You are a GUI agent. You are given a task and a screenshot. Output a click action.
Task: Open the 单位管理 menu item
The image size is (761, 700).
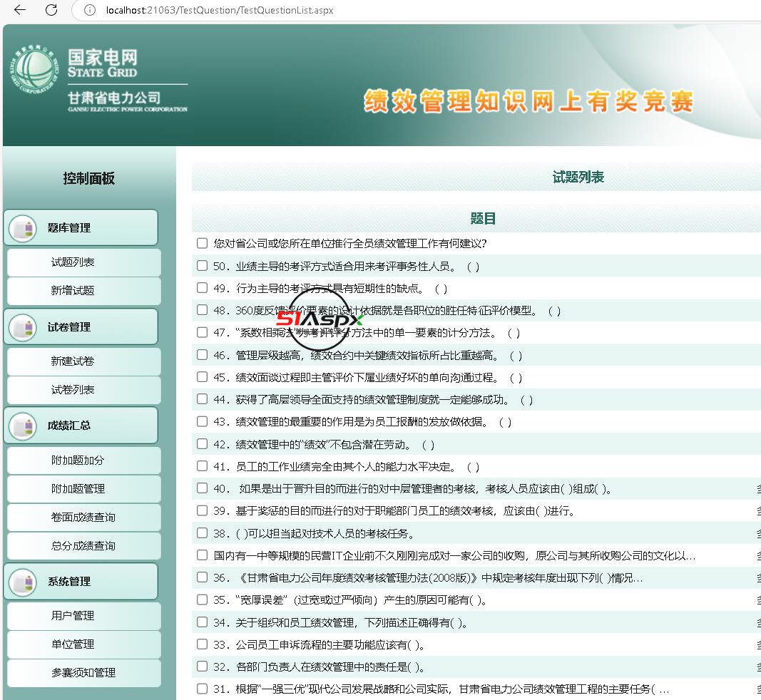pos(83,644)
